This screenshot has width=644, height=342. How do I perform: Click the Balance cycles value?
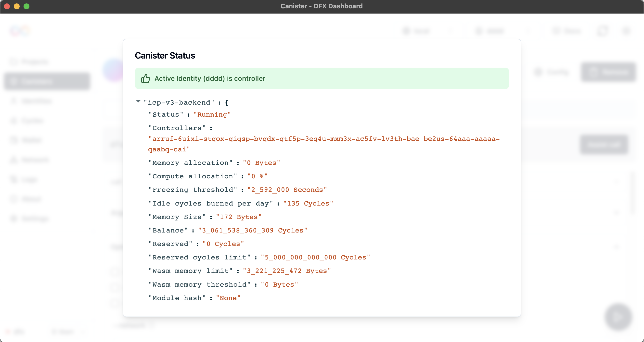coord(253,230)
